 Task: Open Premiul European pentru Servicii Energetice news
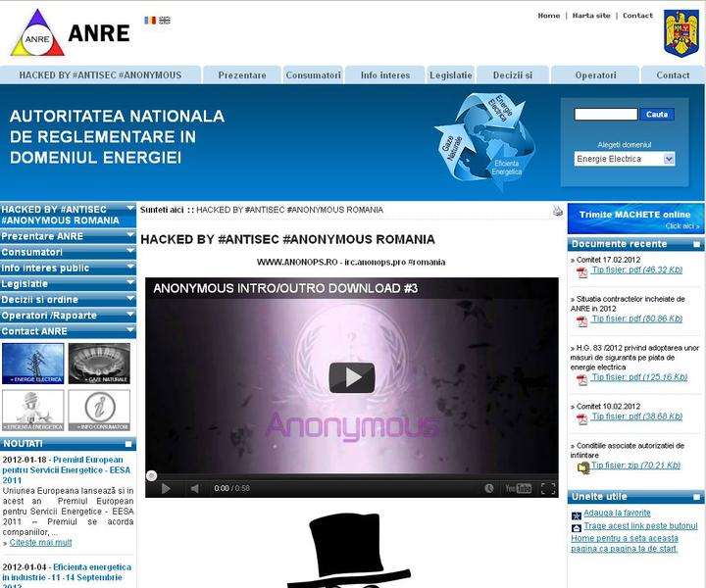click(67, 470)
